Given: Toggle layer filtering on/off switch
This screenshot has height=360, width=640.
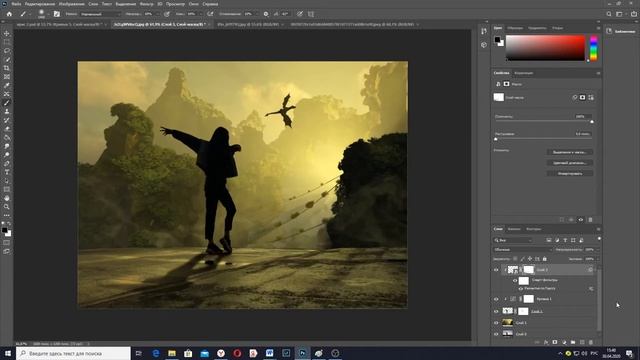Looking at the screenshot, I should click(x=599, y=239).
